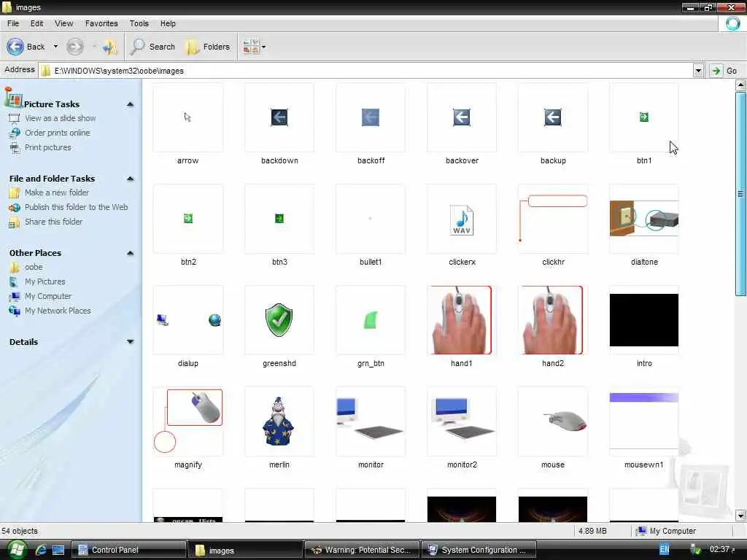Open the File menu
Viewport: 747px width, 560px height.
click(x=13, y=23)
